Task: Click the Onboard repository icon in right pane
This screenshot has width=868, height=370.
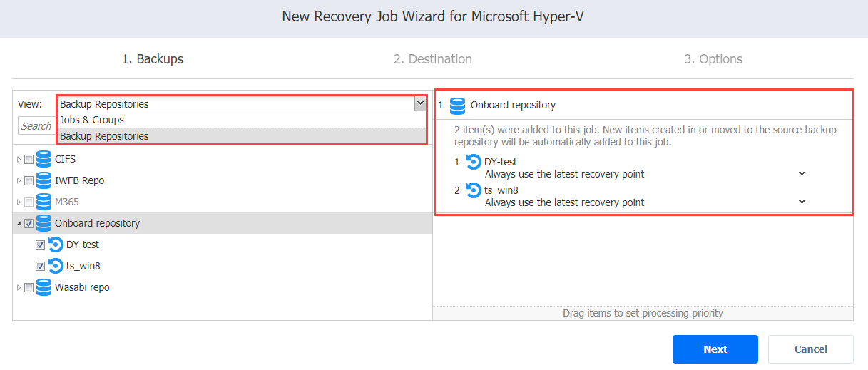Action: (x=458, y=105)
